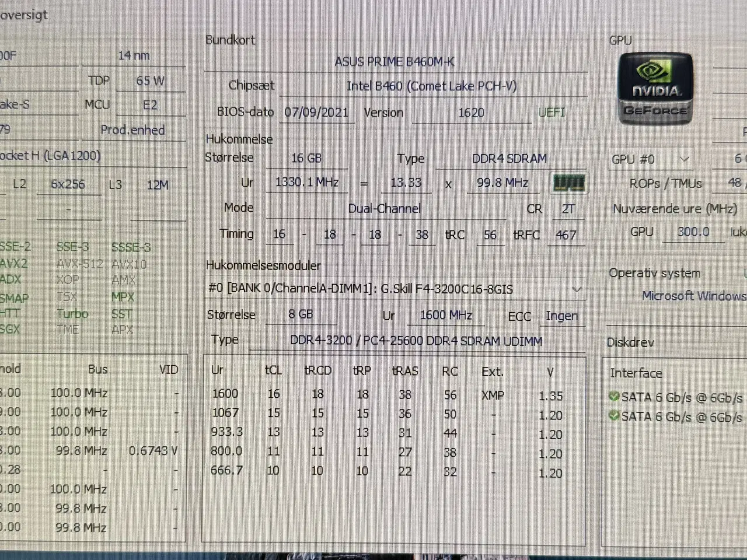747x560 pixels.
Task: Select the ASUS PRIME B460M-K motherboard field
Action: (x=395, y=61)
